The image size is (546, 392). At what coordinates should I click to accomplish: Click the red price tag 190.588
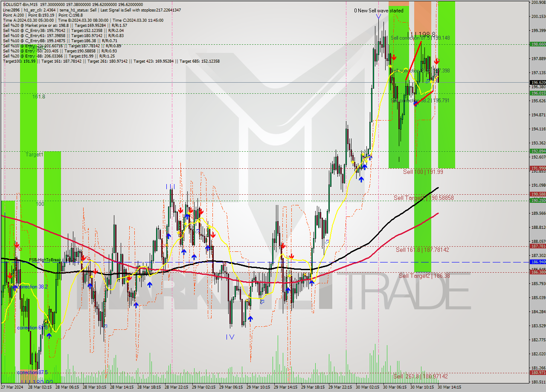(x=537, y=194)
